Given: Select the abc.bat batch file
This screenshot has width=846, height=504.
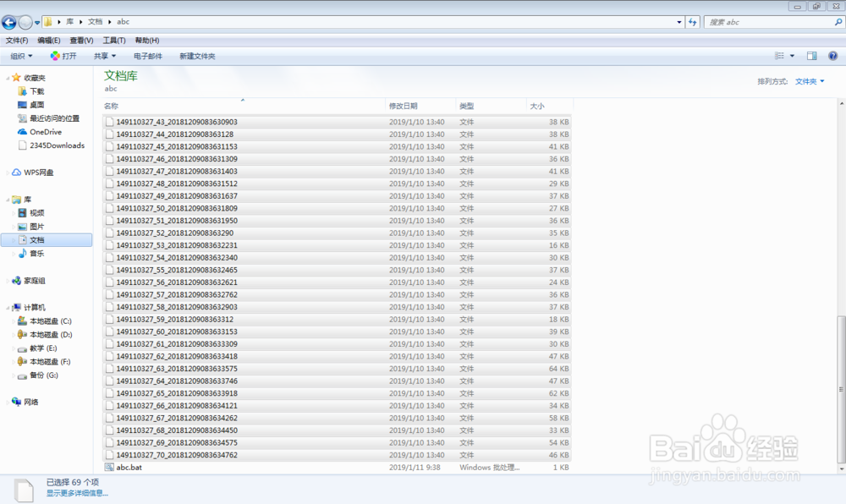Looking at the screenshot, I should click(337, 468).
